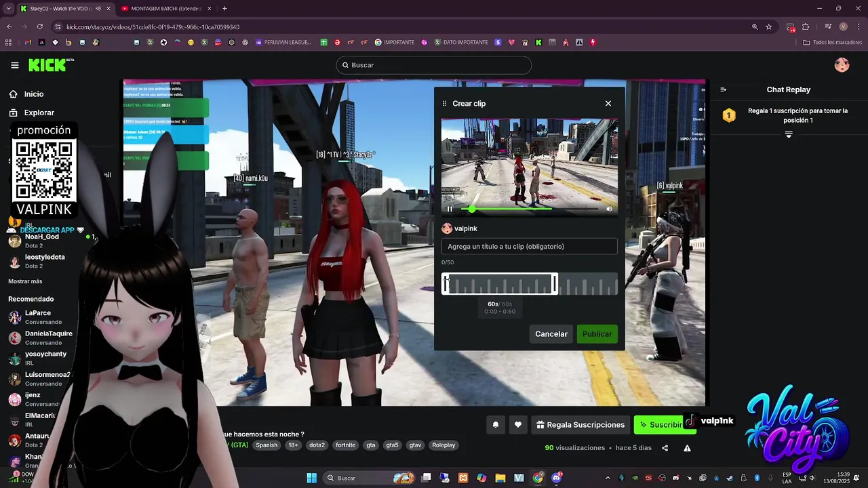Switch to the MONTAGEM BATCHI YouTube tab

166,9
